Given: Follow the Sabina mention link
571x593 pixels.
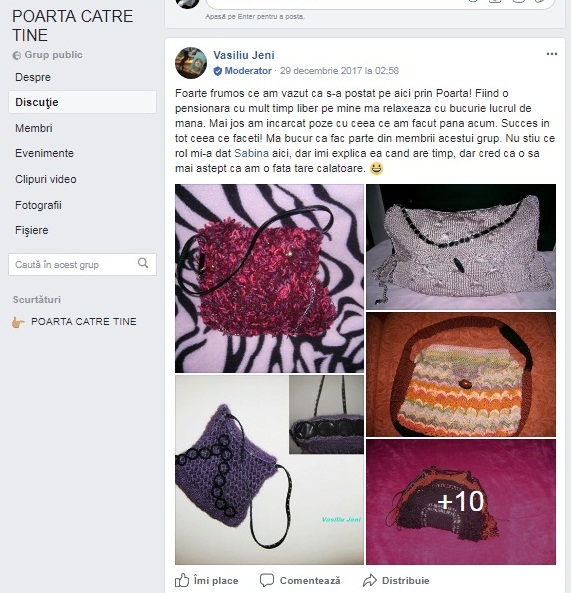Looking at the screenshot, I should point(251,153).
